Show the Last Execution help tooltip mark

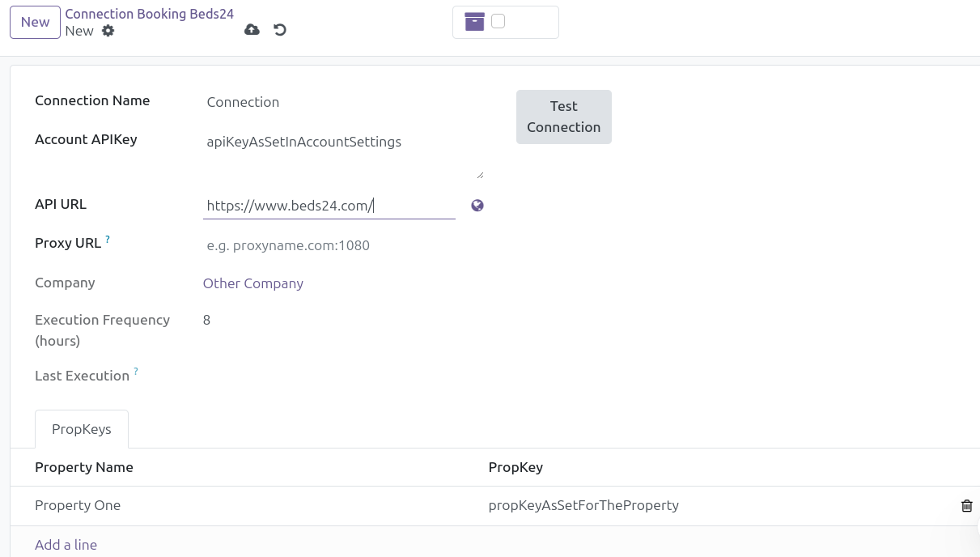coord(136,372)
